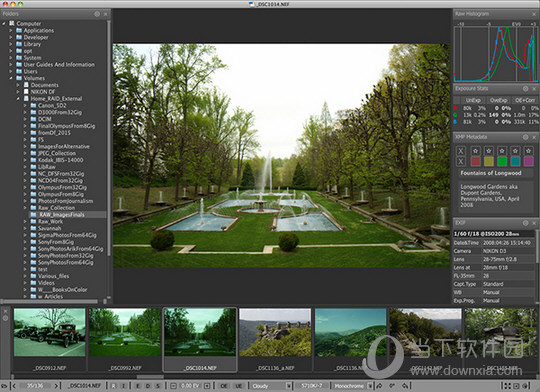Viewport: 540px width, 392px height.
Task: Set five-star rating in XMP Metadata
Action: (528, 151)
